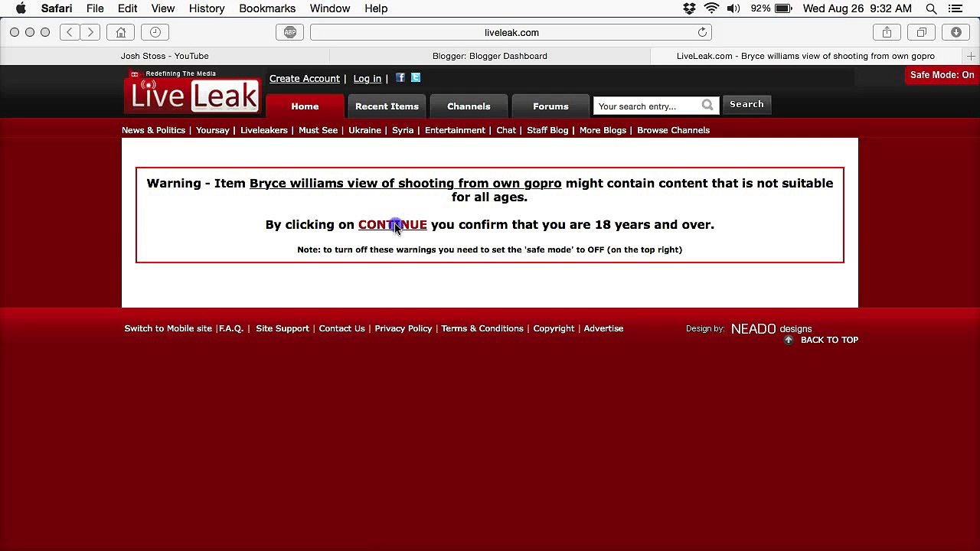980x551 pixels.
Task: Go forward with Safari forward arrow
Action: pos(90,32)
